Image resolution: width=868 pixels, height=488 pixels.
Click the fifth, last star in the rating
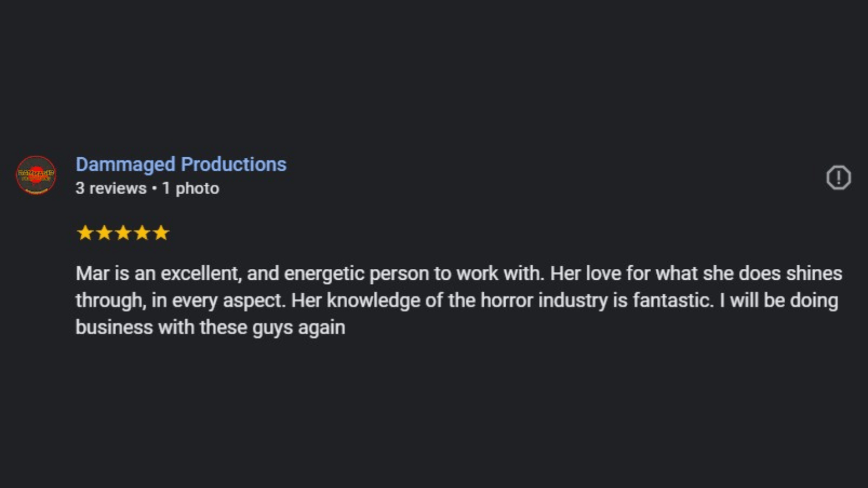click(161, 233)
